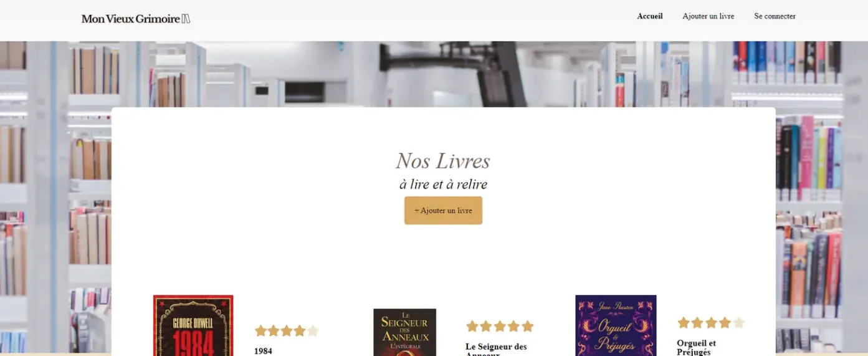The width and height of the screenshot is (868, 356).
Task: Go to Ajouter un livre in header
Action: coord(708,16)
